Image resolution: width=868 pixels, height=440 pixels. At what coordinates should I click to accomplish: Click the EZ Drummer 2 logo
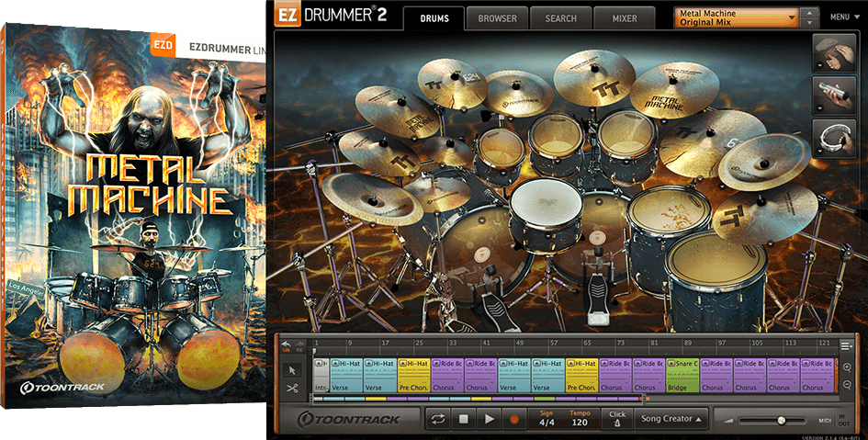click(x=331, y=16)
